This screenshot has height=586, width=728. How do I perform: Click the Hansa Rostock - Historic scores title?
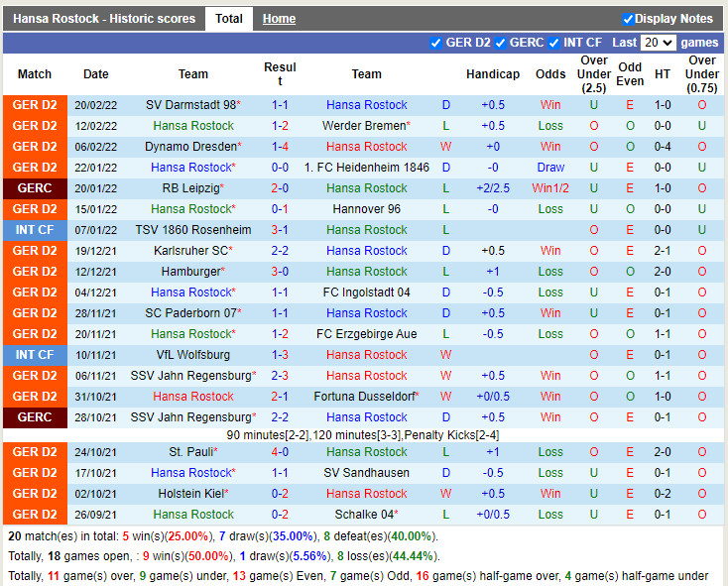[x=104, y=19]
